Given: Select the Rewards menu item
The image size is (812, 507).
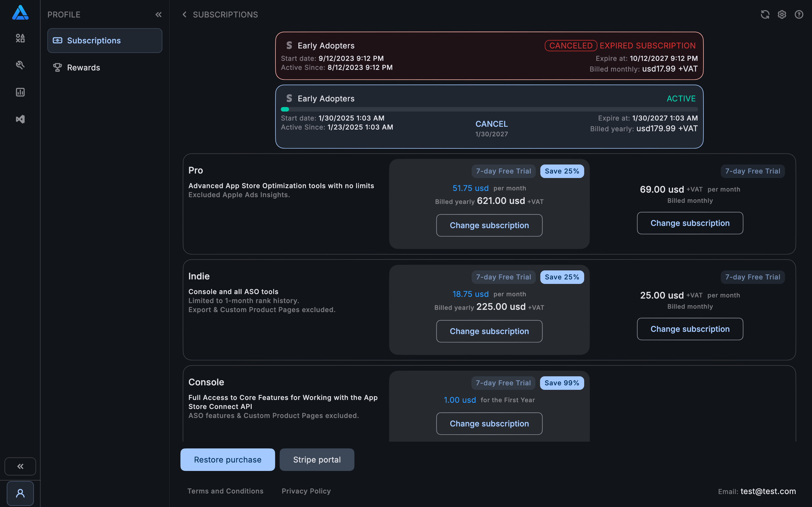Looking at the screenshot, I should pyautogui.click(x=83, y=68).
